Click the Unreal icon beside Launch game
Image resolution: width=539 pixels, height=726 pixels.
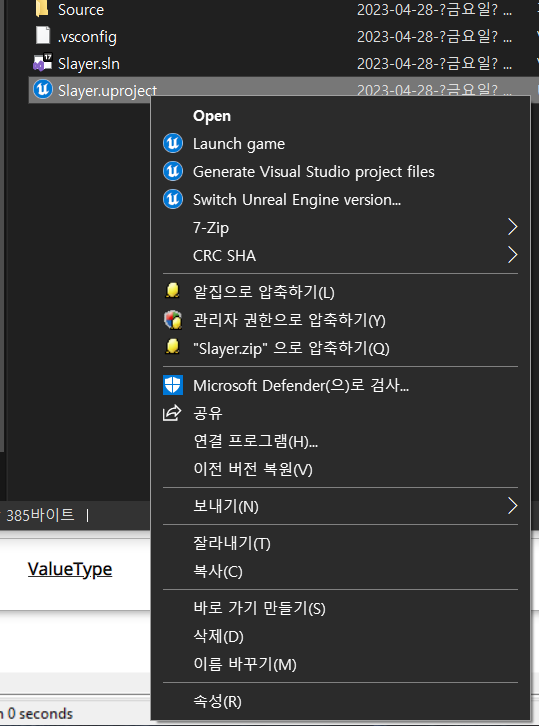pos(173,144)
